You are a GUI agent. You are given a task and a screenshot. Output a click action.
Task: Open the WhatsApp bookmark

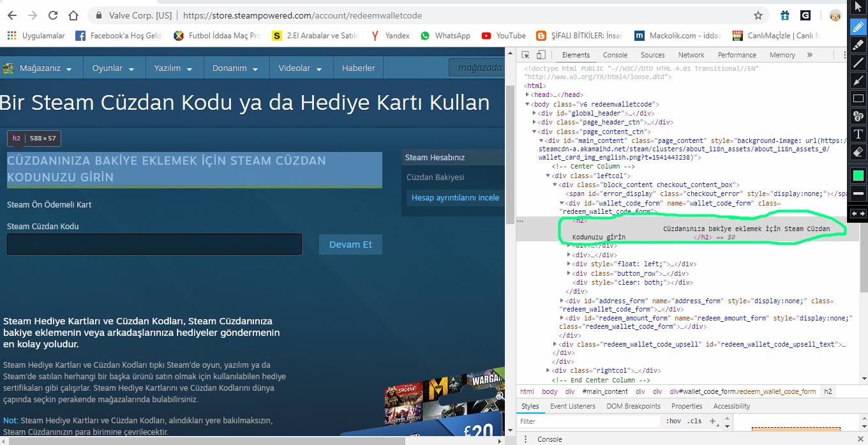click(x=445, y=36)
